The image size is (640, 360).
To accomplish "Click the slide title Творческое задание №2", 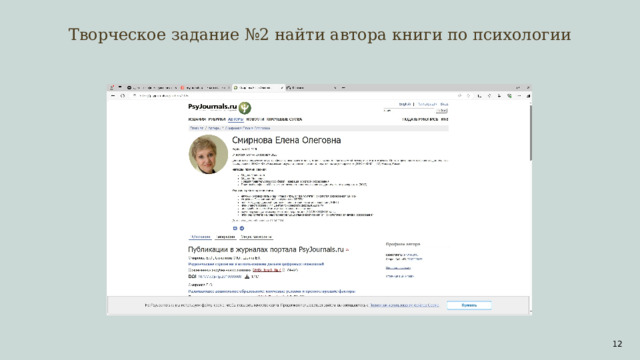I will pyautogui.click(x=320, y=34).
